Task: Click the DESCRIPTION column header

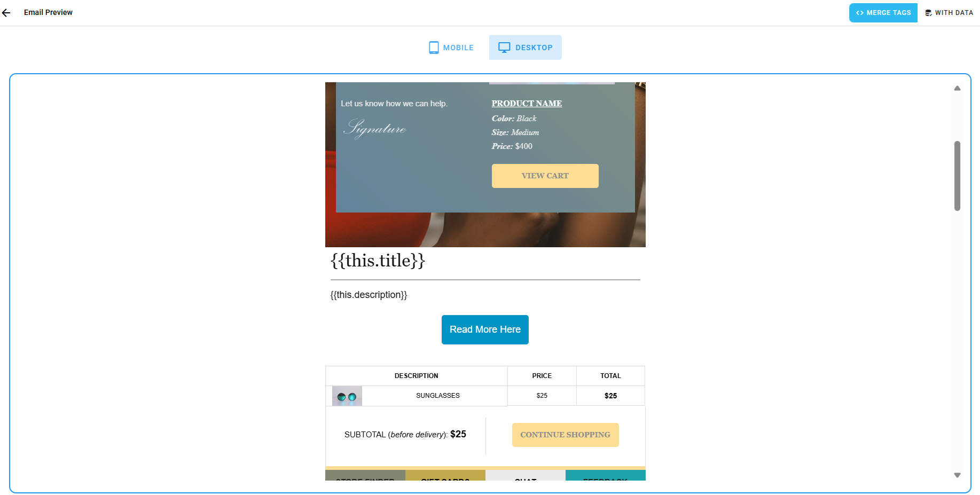Action: point(417,376)
